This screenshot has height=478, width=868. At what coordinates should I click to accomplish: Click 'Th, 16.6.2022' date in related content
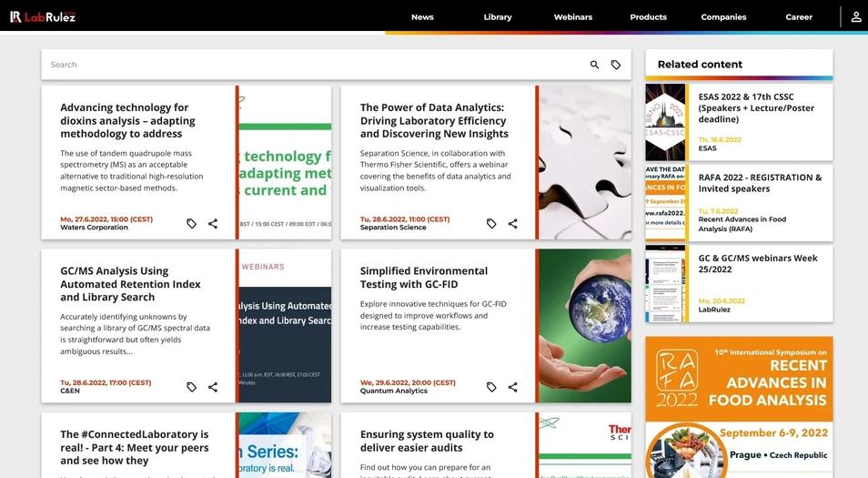(720, 139)
